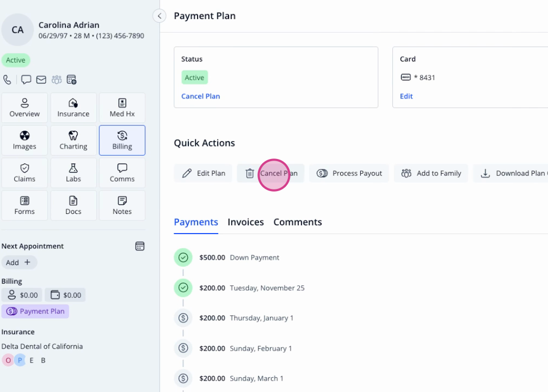The width and height of the screenshot is (548, 392).
Task: Add a next appointment
Action: coord(19,262)
